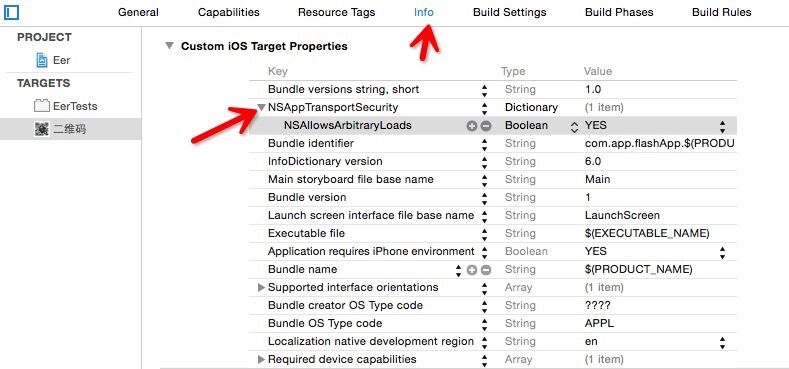Select the NSAllowsArbitraryLoads key text
This screenshot has width=789, height=369.
click(x=348, y=125)
